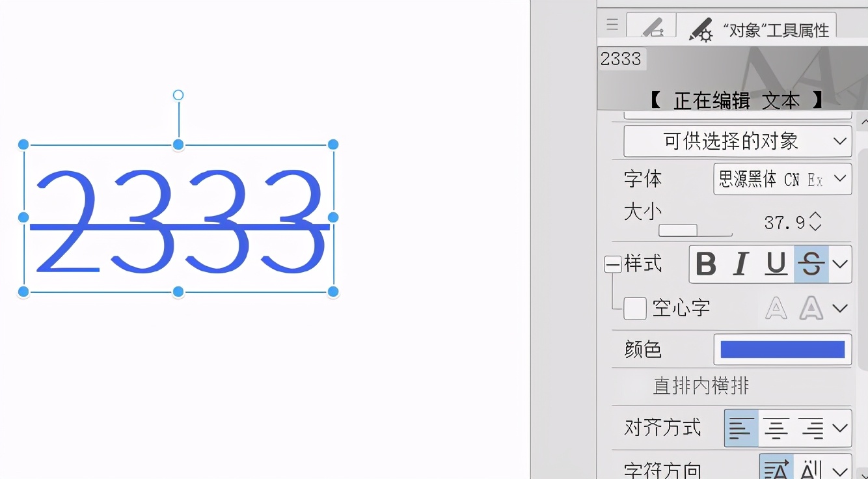868x479 pixels.
Task: Select center text alignment
Action: pyautogui.click(x=776, y=428)
